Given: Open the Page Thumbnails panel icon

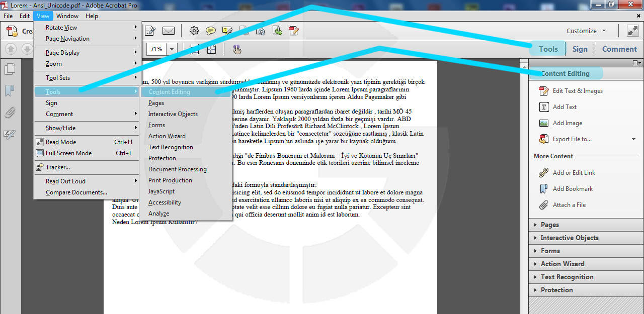Looking at the screenshot, I should pos(10,69).
